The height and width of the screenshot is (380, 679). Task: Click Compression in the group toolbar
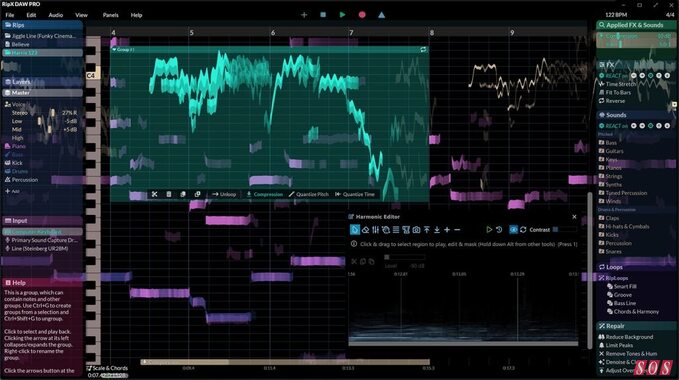coord(265,194)
